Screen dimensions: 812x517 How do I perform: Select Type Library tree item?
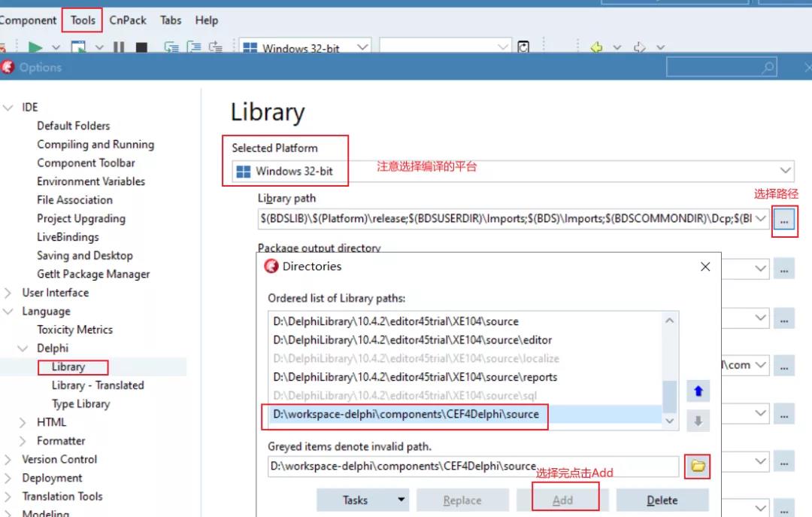(80, 404)
